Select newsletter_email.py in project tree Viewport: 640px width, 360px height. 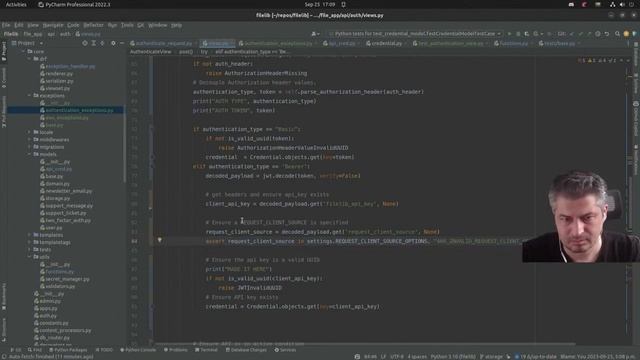coord(66,191)
